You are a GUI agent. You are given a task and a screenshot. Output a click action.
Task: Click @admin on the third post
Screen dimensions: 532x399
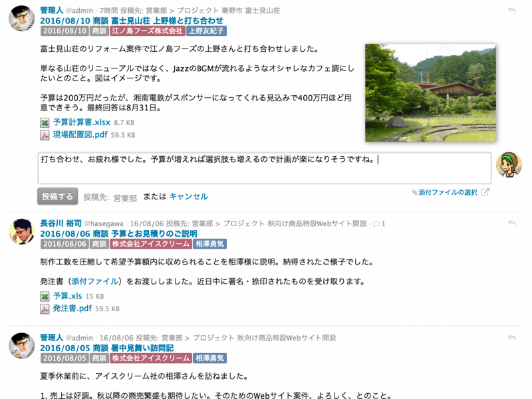pos(79,338)
